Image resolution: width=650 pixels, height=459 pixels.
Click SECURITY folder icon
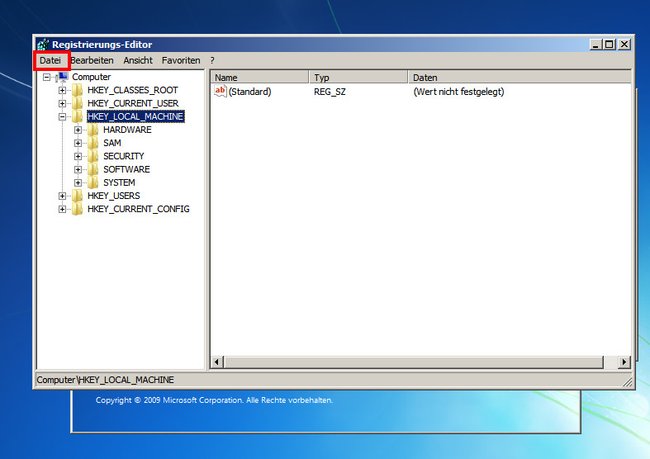(x=93, y=156)
